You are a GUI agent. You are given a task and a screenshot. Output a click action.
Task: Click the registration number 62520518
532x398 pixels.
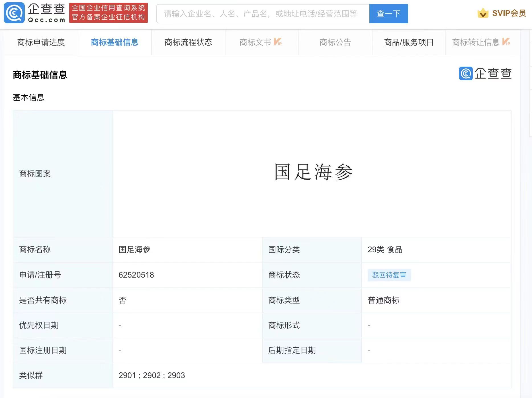tap(136, 275)
